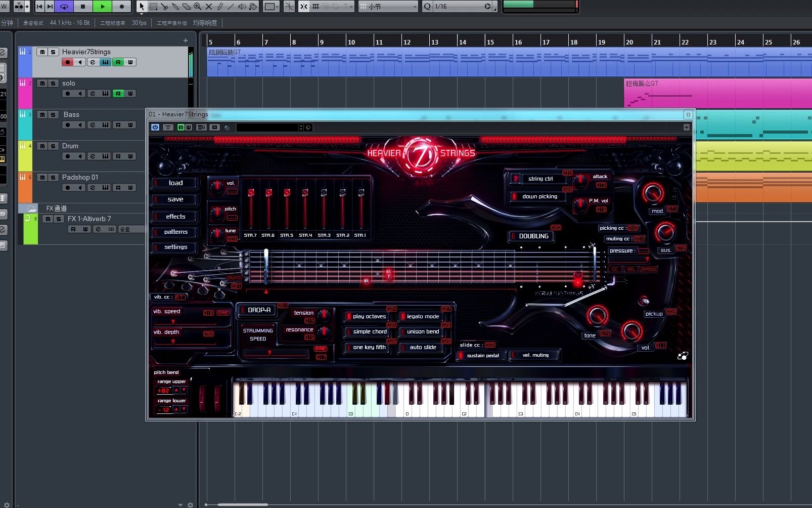Disable record on Heavier7Strings track

(x=68, y=62)
